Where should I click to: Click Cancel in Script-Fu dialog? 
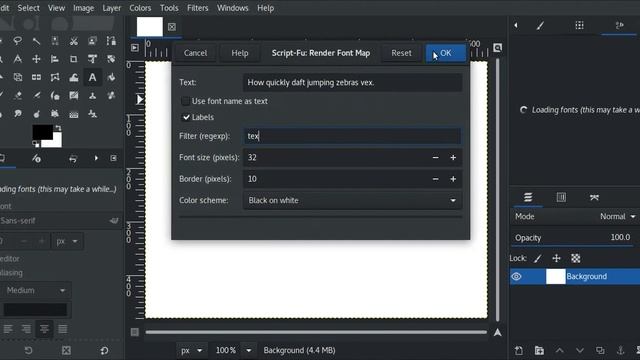[x=195, y=53]
